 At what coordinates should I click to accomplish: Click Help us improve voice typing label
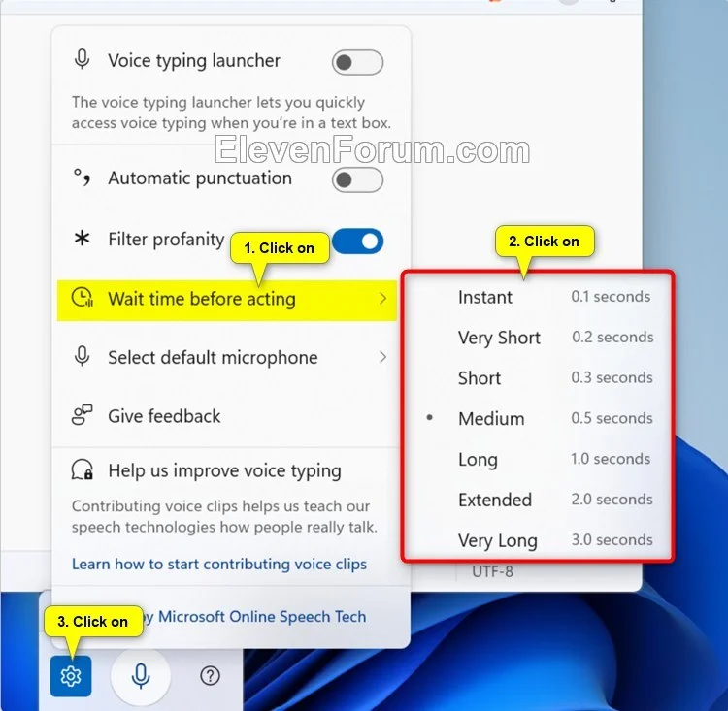pyautogui.click(x=225, y=470)
